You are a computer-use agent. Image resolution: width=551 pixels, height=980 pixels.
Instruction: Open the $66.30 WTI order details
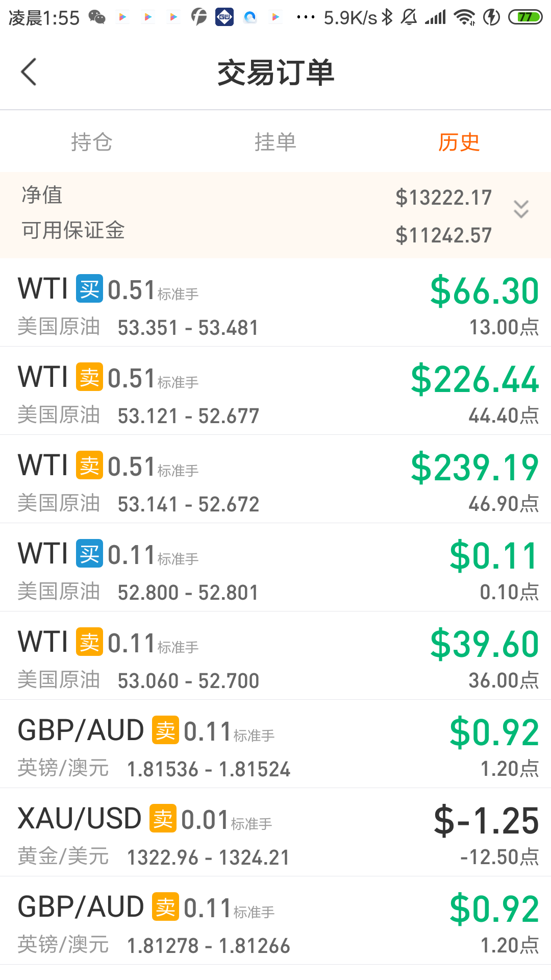(x=275, y=303)
